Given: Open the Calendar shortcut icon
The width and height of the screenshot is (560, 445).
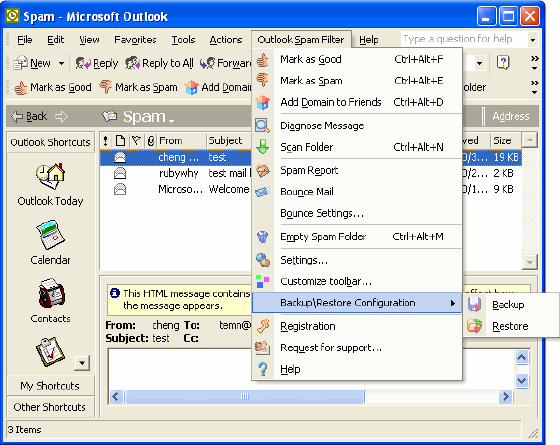Looking at the screenshot, I should pyautogui.click(x=50, y=235).
